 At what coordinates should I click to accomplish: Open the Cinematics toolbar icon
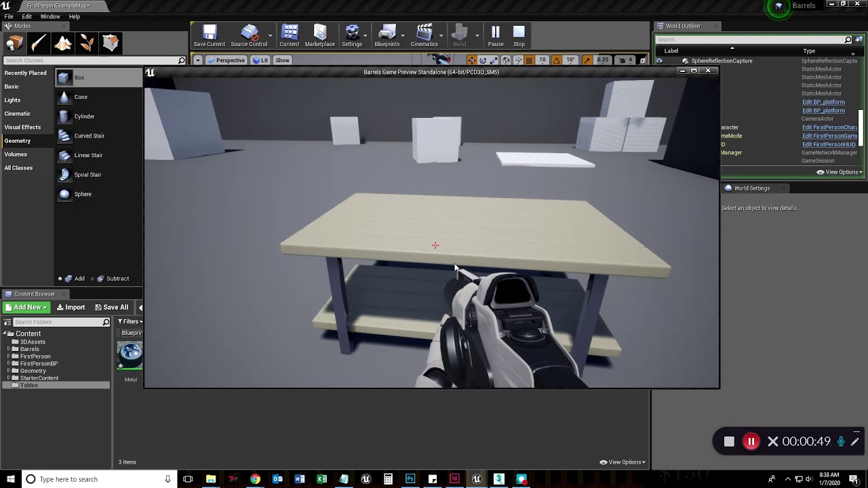tap(425, 36)
